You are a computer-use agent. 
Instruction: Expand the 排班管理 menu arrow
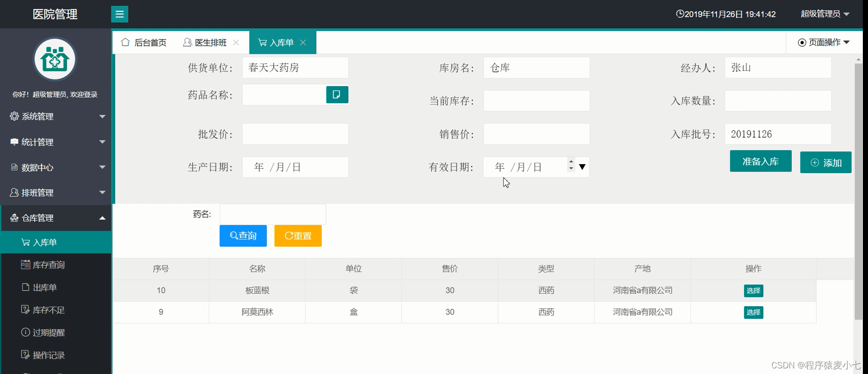102,192
